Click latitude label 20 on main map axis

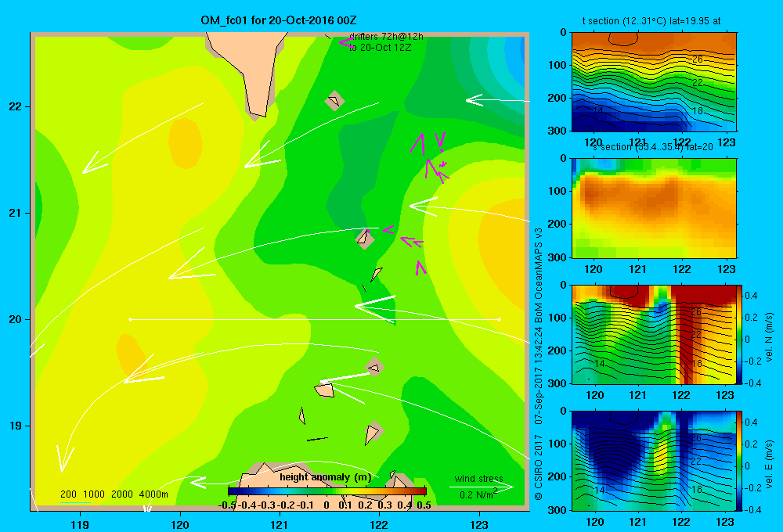[x=16, y=319]
